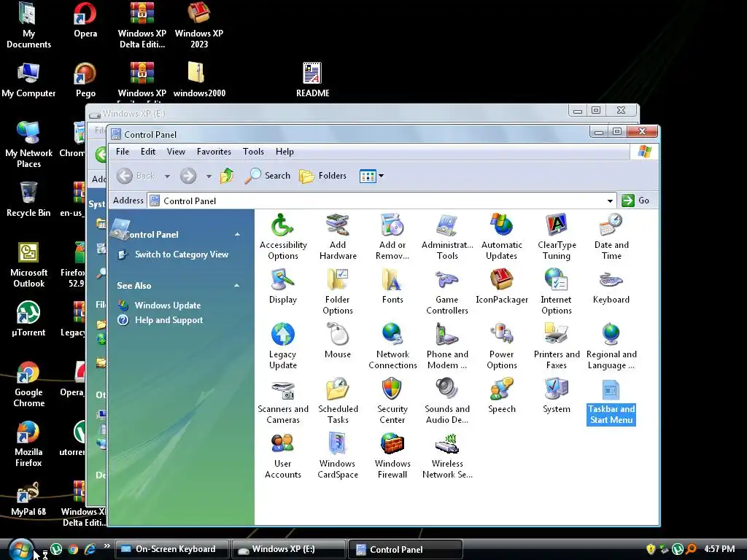Viewport: 747px width, 560px height.
Task: Click the Go button
Action: click(635, 201)
